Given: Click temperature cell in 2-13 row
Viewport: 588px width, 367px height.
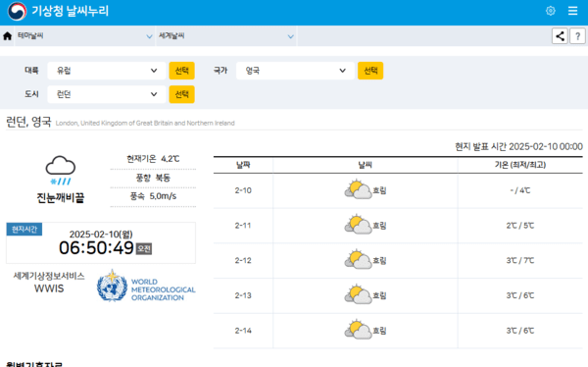Looking at the screenshot, I should tap(520, 295).
